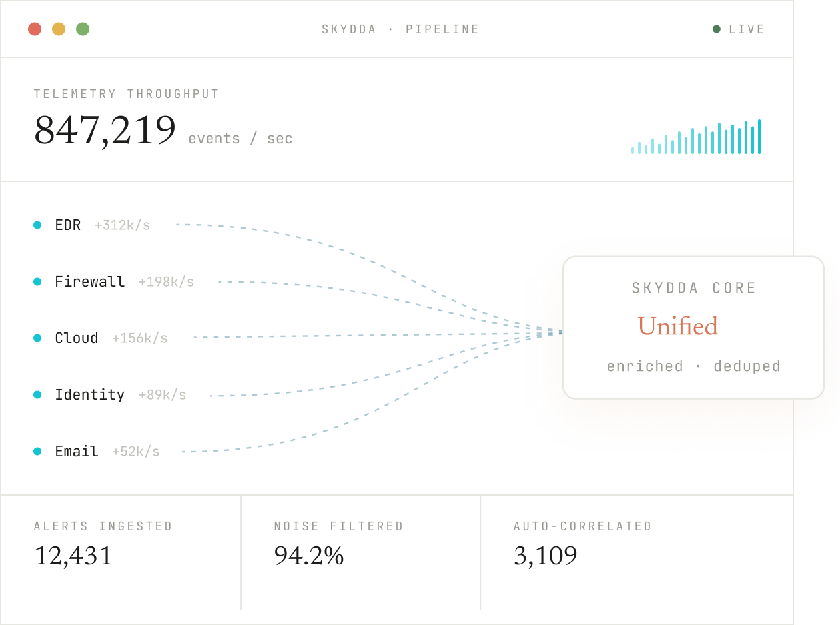The height and width of the screenshot is (625, 840).
Task: Click the 847,219 throughput value
Action: click(x=105, y=130)
